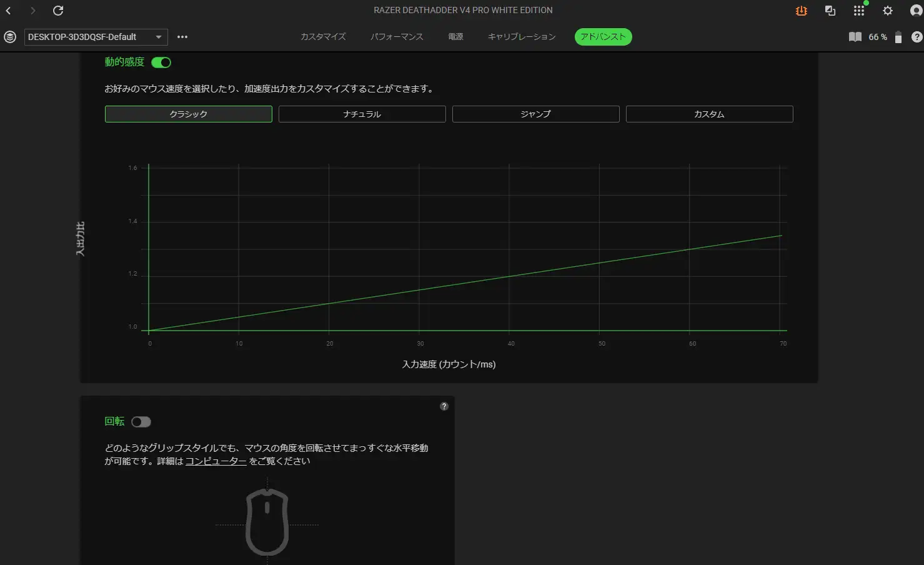924x565 pixels.
Task: Switch to the パフォーマンス tab
Action: 397,37
